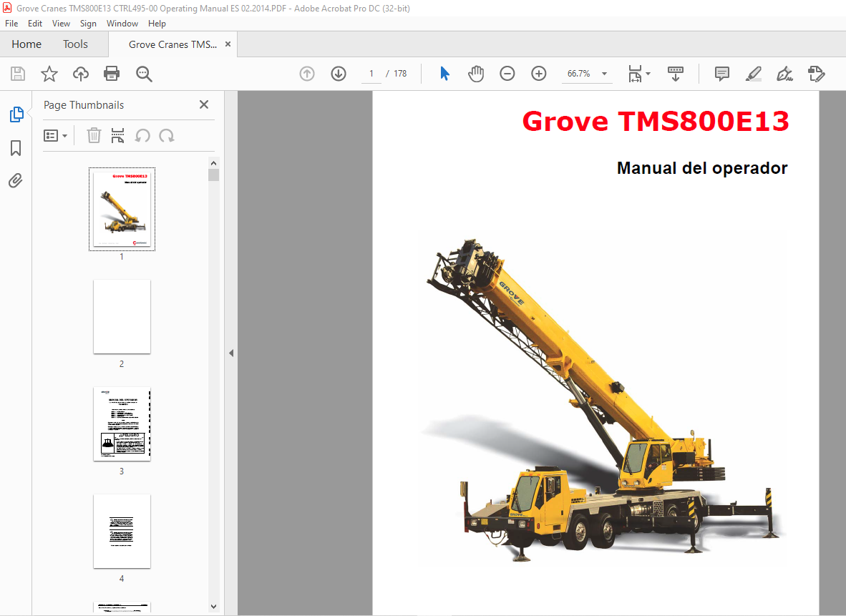This screenshot has height=616, width=846.
Task: Save the file using the floppy disk icon
Action: (18, 74)
